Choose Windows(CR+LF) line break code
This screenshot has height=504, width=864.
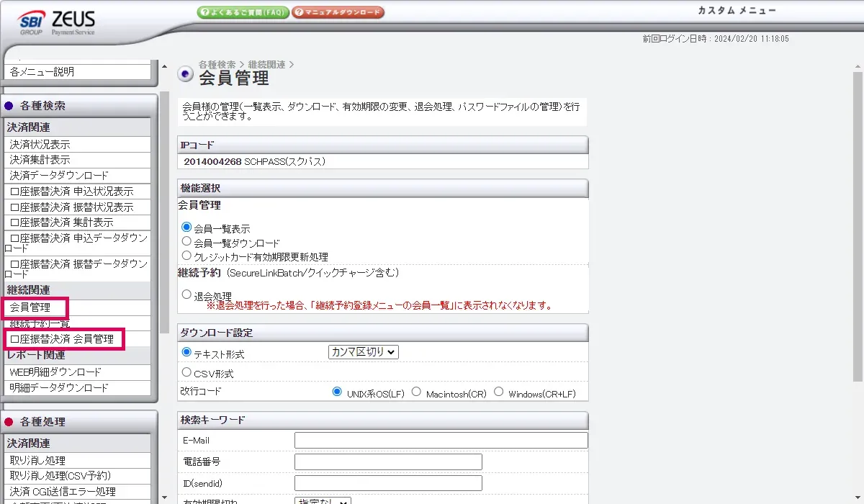[x=498, y=392]
